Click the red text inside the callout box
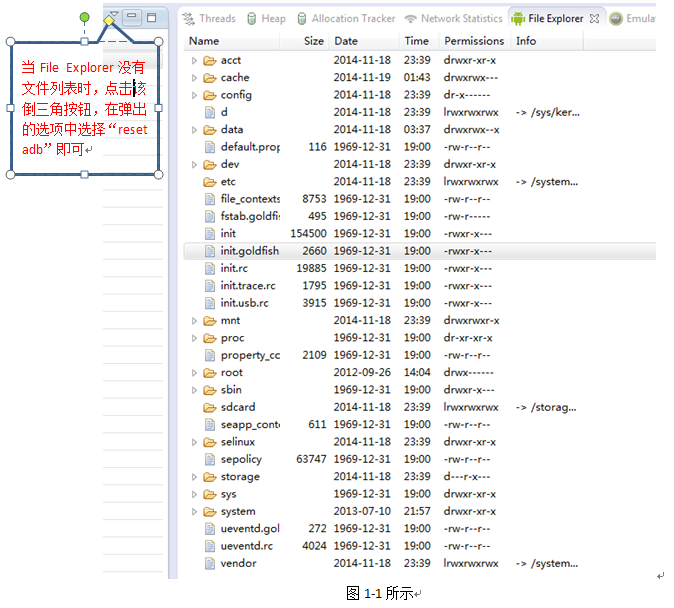674x608 pixels. click(85, 108)
